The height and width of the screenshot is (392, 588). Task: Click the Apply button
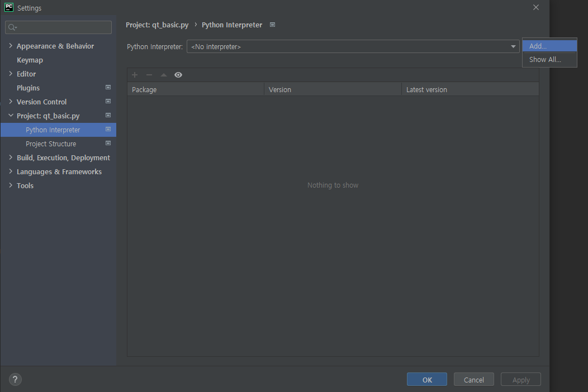[521, 379]
